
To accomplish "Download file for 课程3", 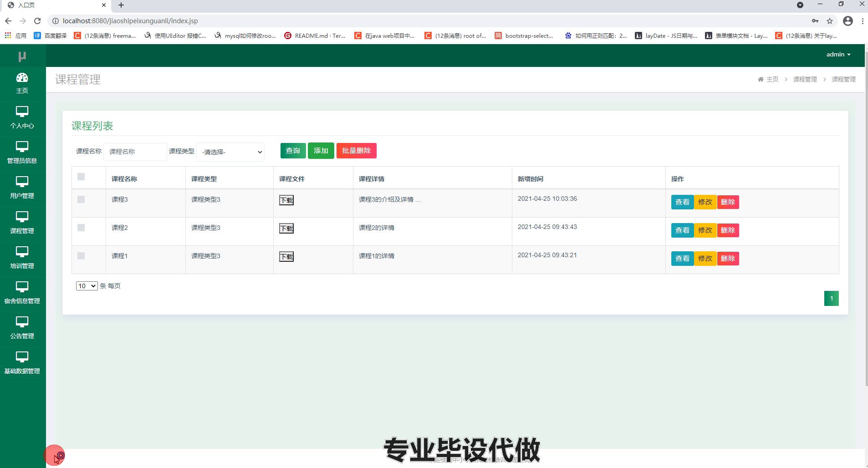I will [x=286, y=200].
